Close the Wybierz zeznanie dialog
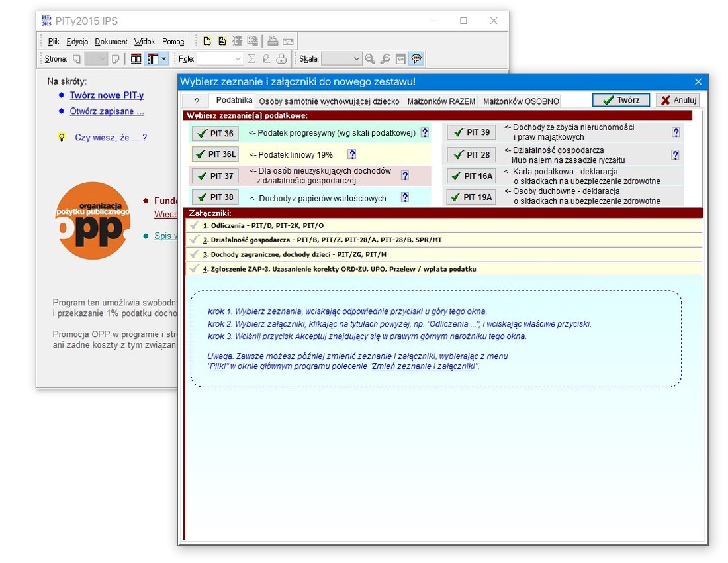The width and height of the screenshot is (728, 563). (x=698, y=81)
